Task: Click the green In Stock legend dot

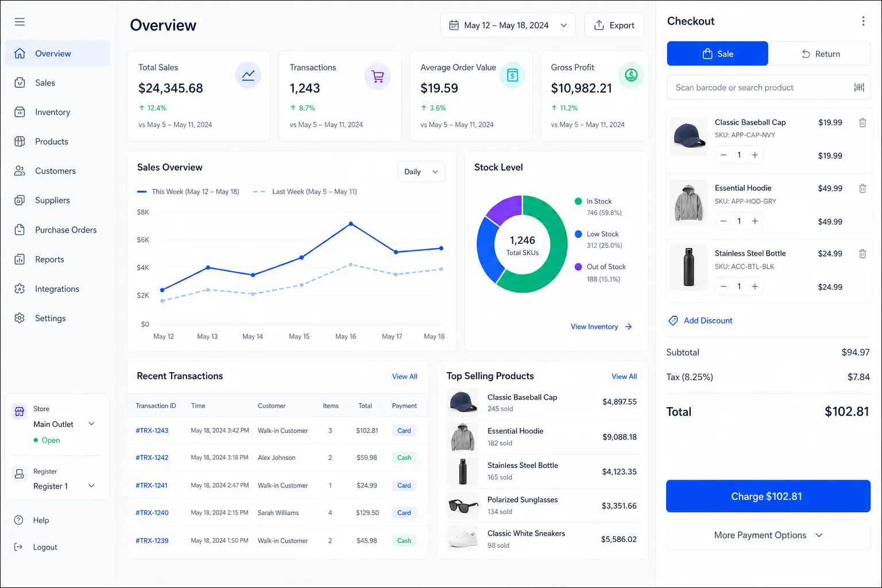Action: click(578, 201)
